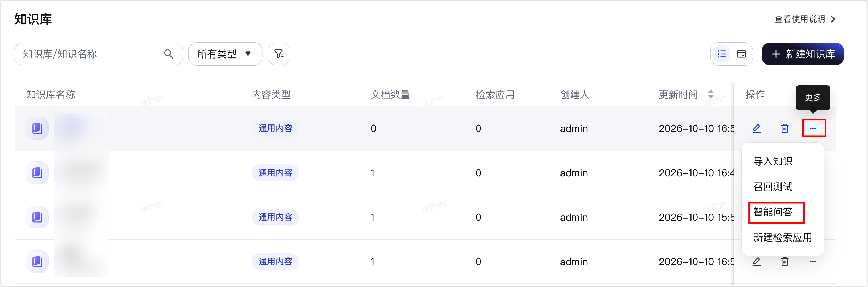The image size is (868, 287).
Task: Switch to card view layout
Action: point(742,54)
